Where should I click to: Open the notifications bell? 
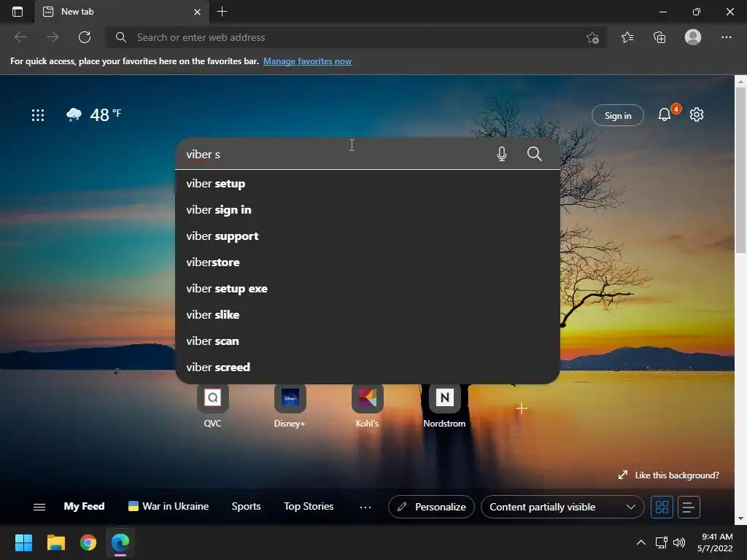tap(665, 114)
